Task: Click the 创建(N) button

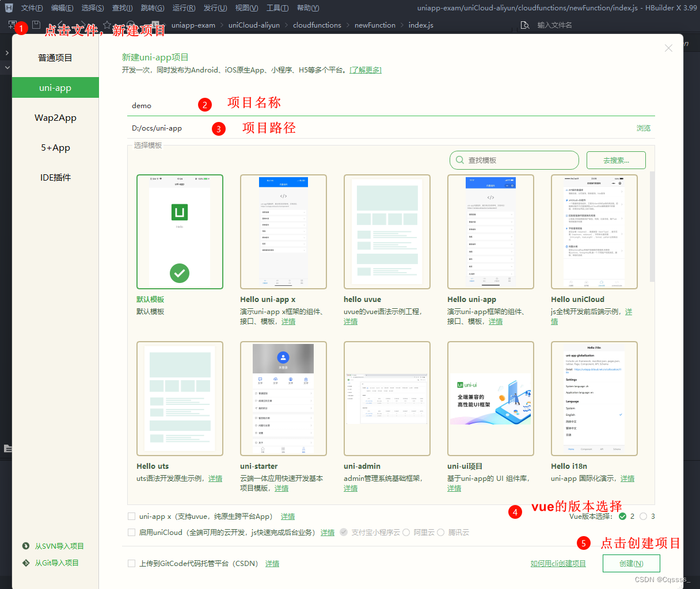Action: pos(631,564)
